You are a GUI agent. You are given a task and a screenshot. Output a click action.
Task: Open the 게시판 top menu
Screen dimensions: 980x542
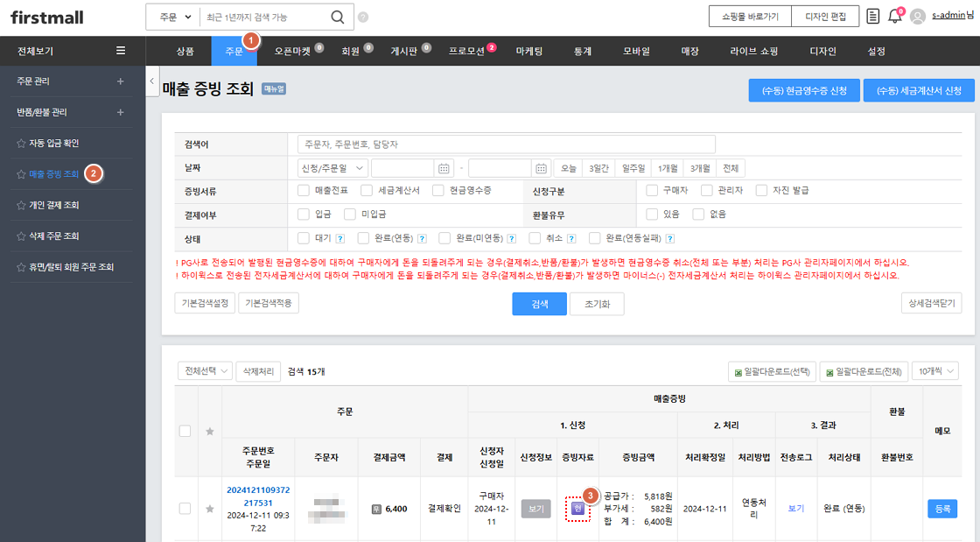click(x=403, y=52)
